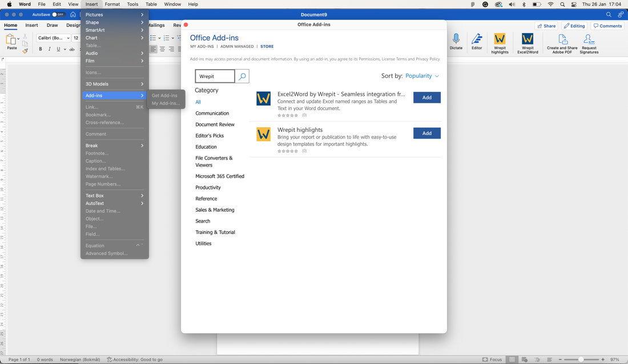The width and height of the screenshot is (628, 364).
Task: Open the macOS Spotlight search icon
Action: point(562,5)
